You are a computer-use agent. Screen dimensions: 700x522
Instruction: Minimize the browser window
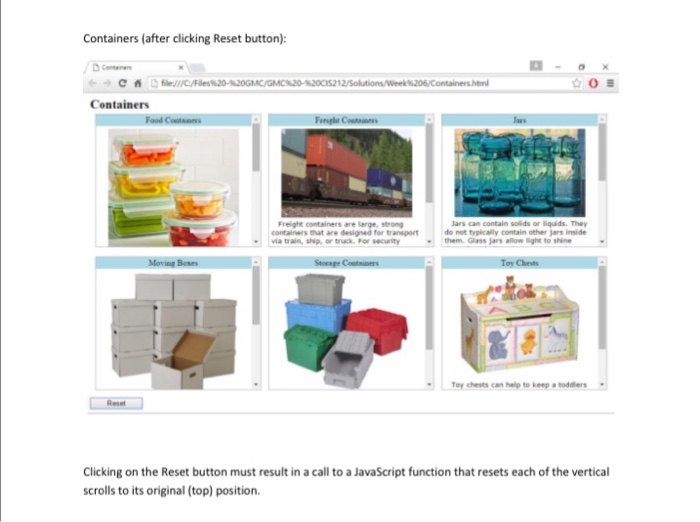pos(558,67)
